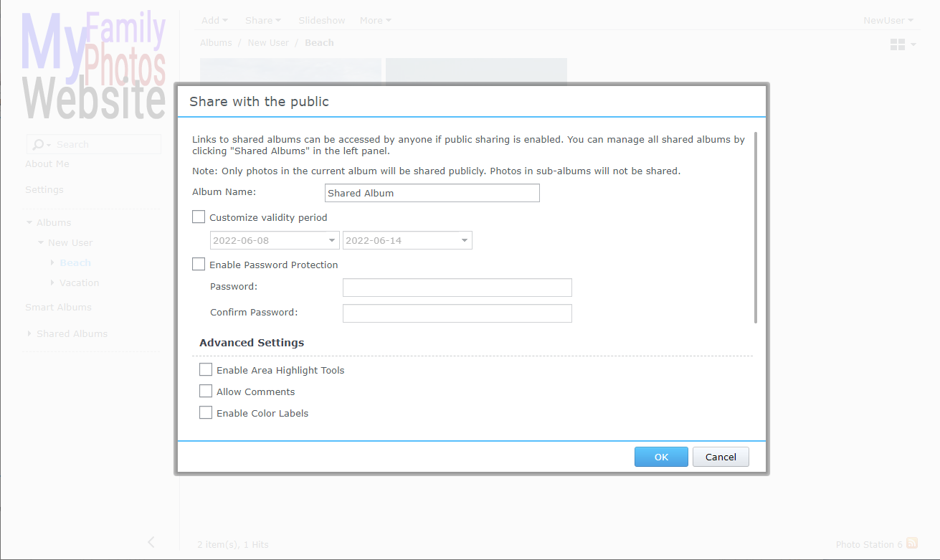Click the My Family Photos Website logo
The width and height of the screenshot is (940, 560).
(x=93, y=66)
